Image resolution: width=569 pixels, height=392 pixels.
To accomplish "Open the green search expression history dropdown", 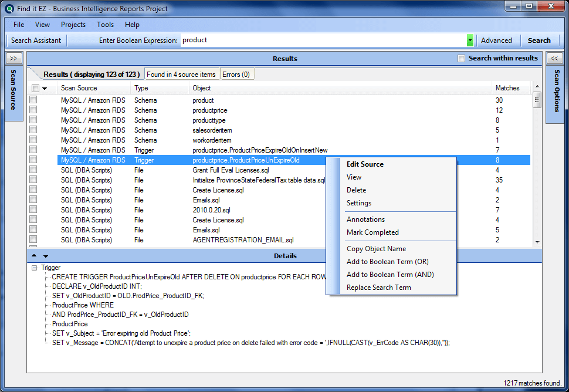I will (470, 40).
